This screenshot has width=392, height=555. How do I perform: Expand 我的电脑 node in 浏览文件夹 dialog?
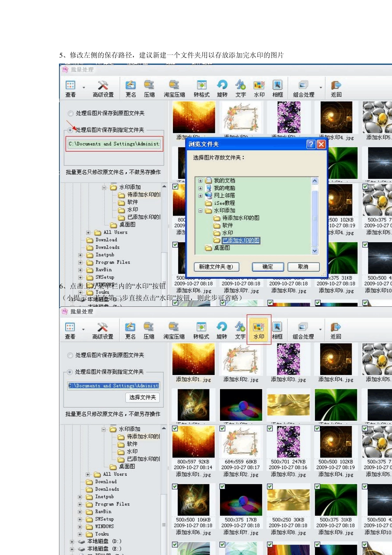pos(200,188)
